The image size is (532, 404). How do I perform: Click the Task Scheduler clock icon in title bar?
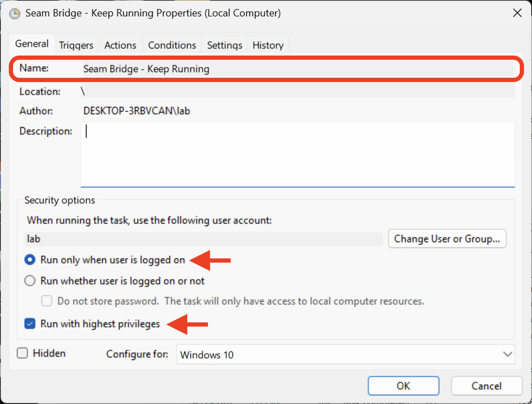(x=15, y=14)
